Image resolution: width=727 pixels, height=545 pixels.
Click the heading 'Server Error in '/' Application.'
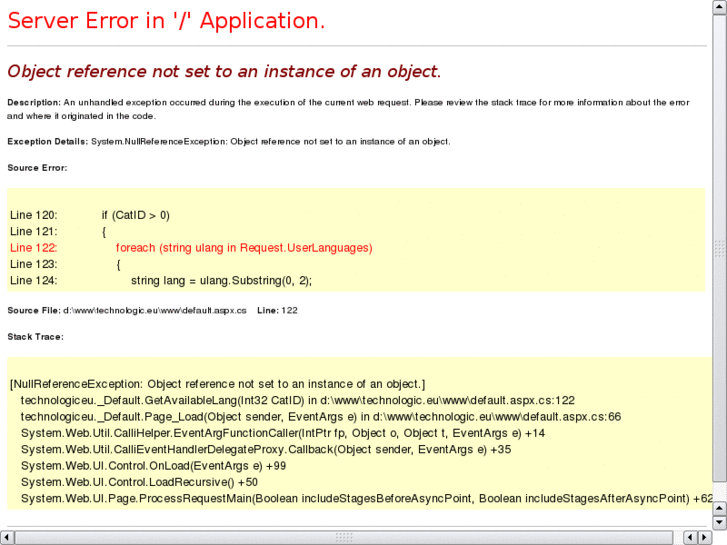pyautogui.click(x=166, y=21)
